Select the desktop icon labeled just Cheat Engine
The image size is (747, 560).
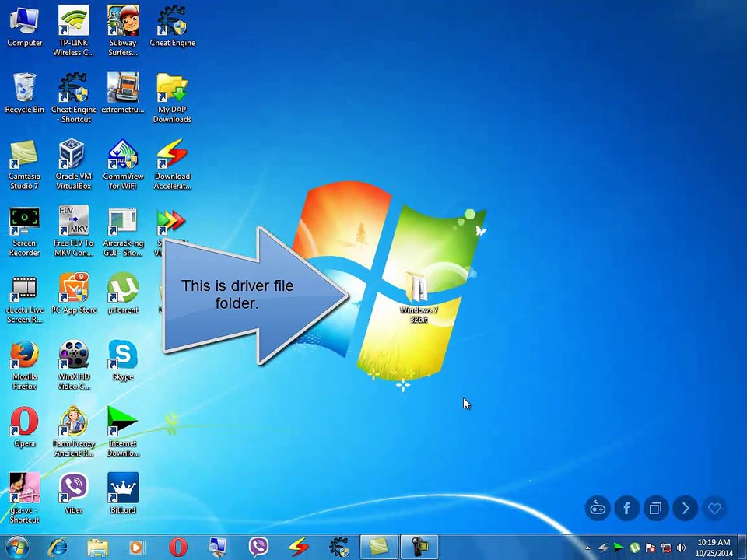pos(173,26)
